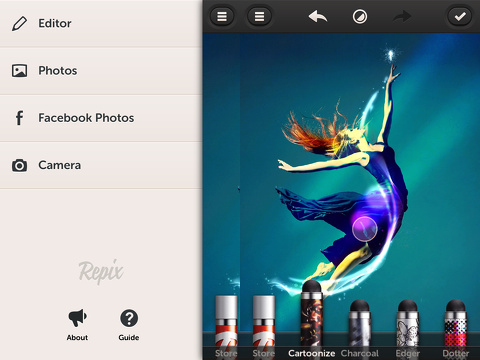This screenshot has width=480, height=360.
Task: Select the Charcoal brush
Action: tap(360, 329)
